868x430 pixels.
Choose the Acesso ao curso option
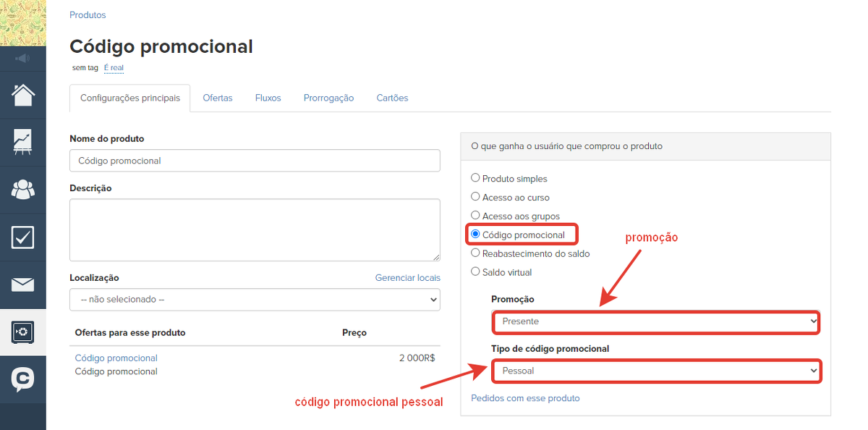pos(475,197)
